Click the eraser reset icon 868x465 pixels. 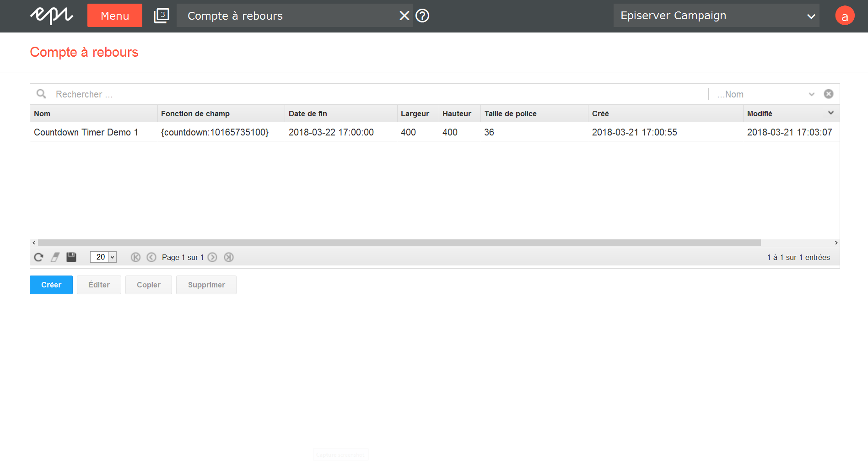pyautogui.click(x=55, y=257)
